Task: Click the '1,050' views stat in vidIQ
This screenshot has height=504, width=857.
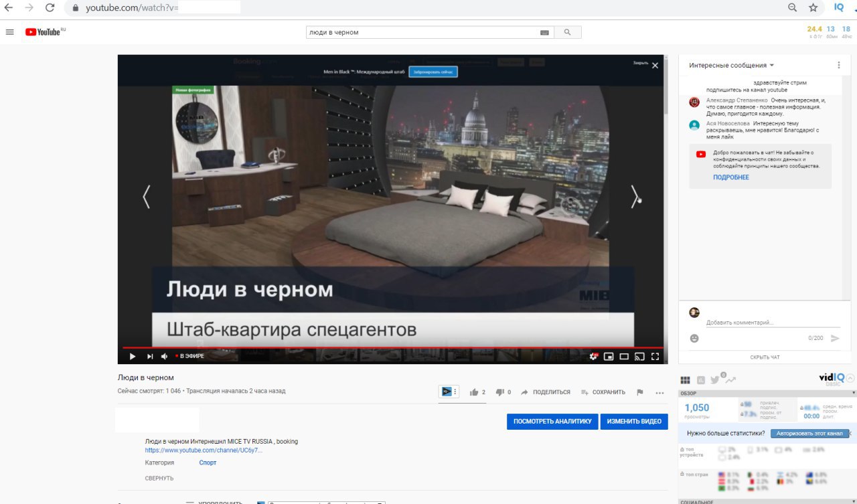Action: 697,408
